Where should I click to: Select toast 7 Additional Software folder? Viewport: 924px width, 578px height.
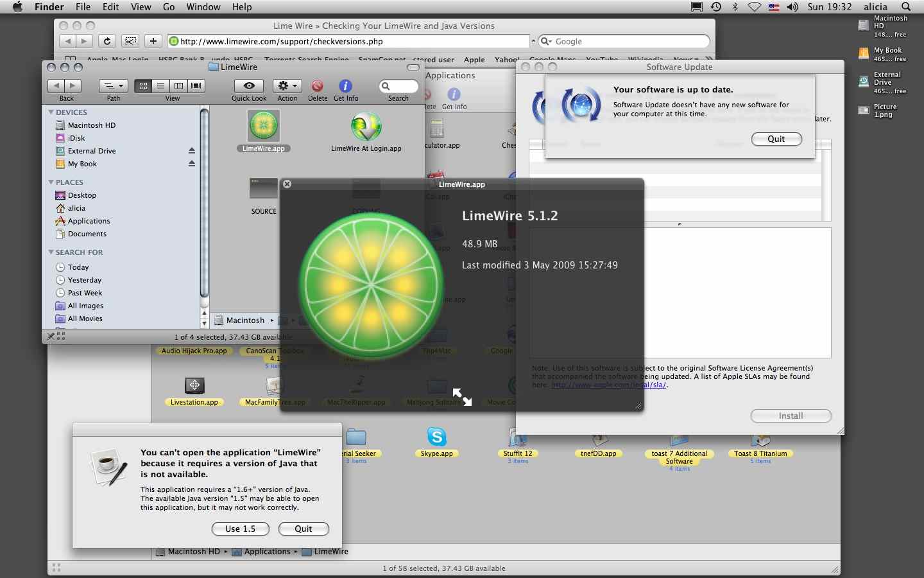679,439
